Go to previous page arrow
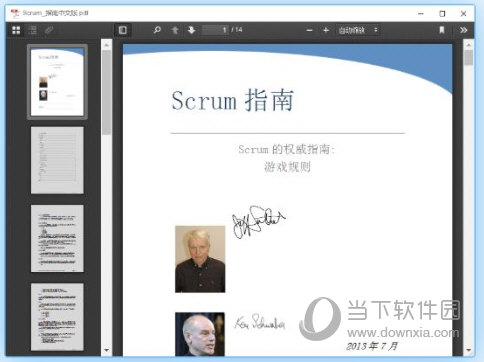 coord(175,30)
